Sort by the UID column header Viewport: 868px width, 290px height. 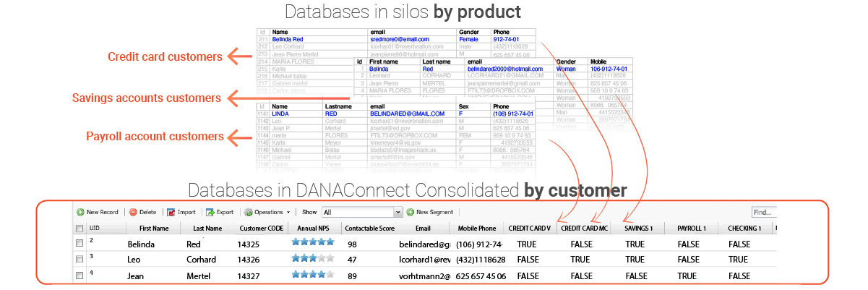pyautogui.click(x=94, y=229)
